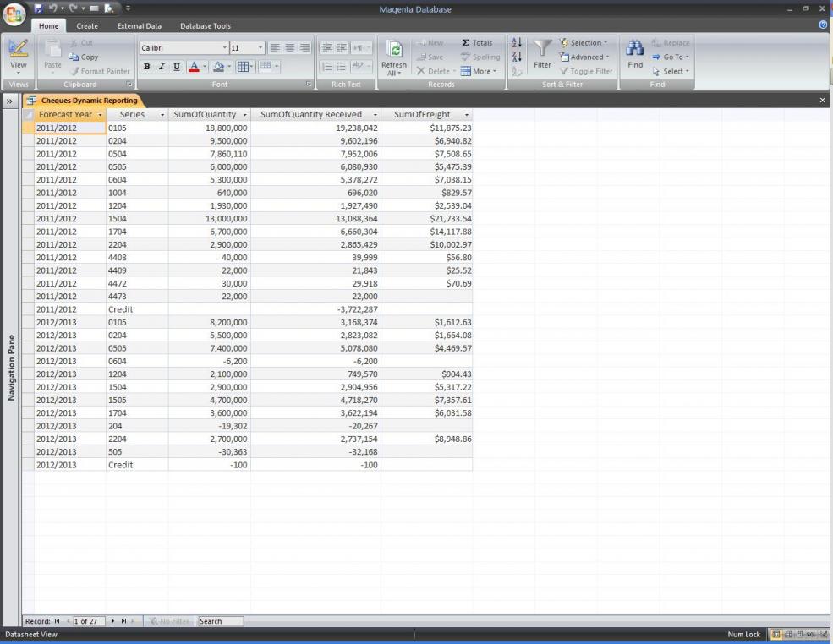The image size is (833, 644).
Task: Open the Selection filter dropdown
Action: pos(584,42)
